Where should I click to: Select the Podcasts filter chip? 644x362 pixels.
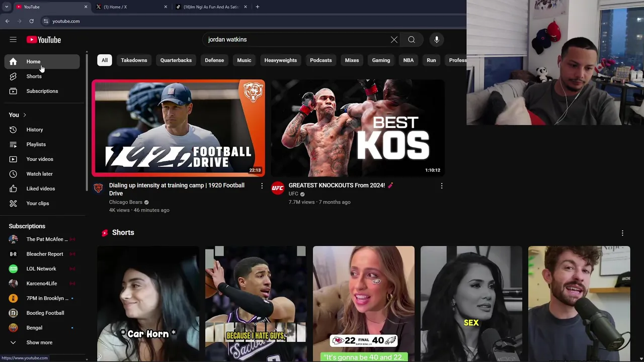321,60
